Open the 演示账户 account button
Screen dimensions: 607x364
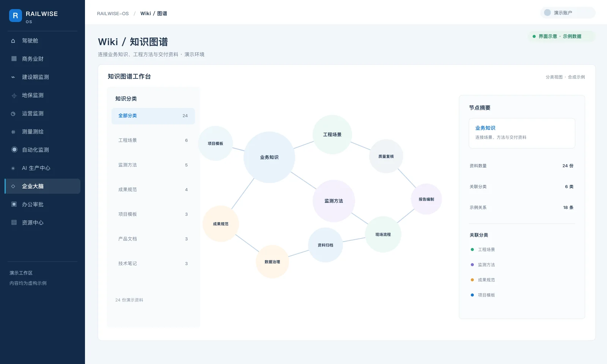(x=568, y=13)
